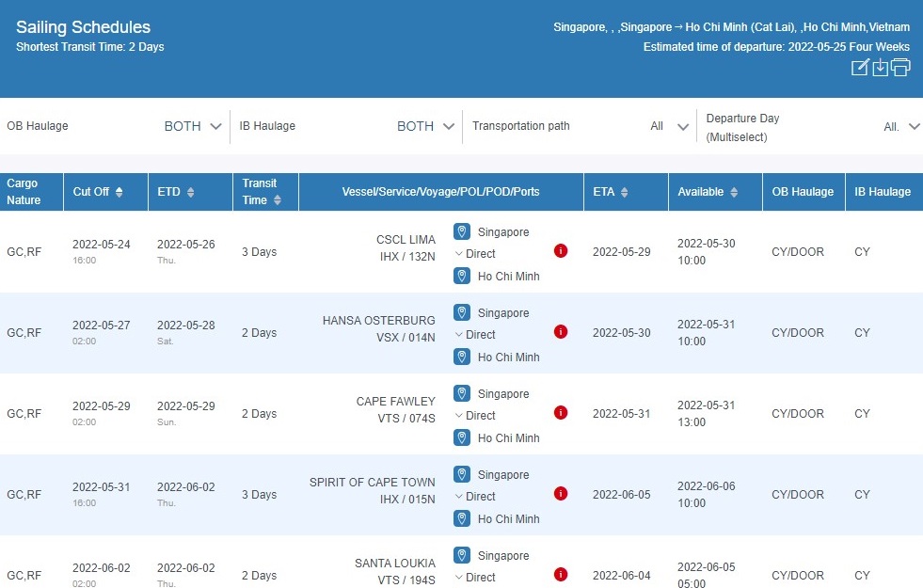Click Singapore location pin in CSCL LIMA row

(x=462, y=231)
